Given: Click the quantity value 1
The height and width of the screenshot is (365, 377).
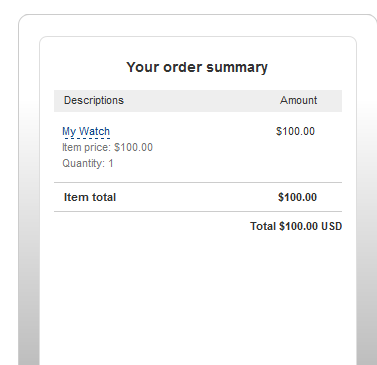Looking at the screenshot, I should pyautogui.click(x=111, y=163).
